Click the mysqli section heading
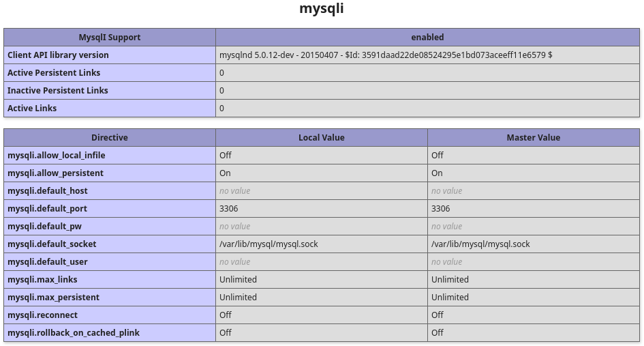Viewport: 644px width, 346px height. tap(321, 9)
